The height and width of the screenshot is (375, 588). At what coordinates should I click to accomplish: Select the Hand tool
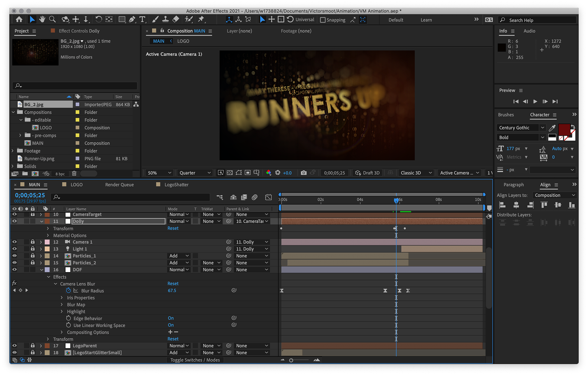click(x=42, y=20)
